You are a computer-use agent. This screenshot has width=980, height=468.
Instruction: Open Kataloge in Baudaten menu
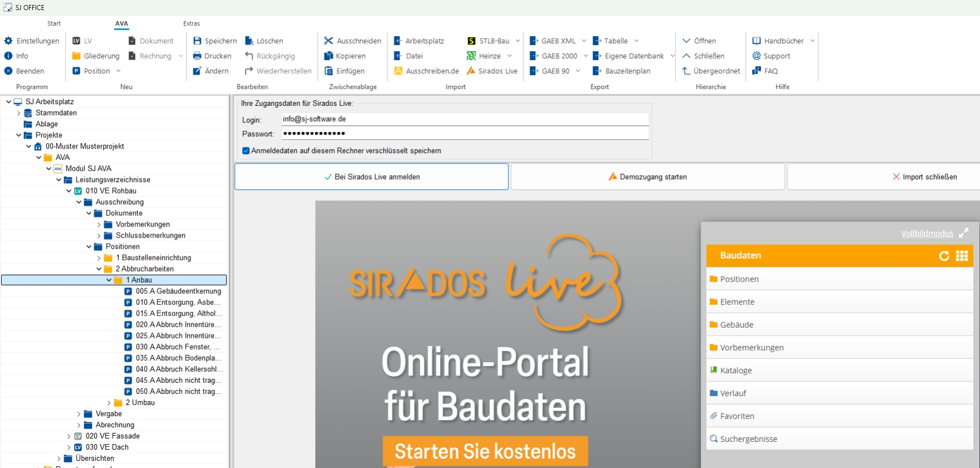(x=839, y=370)
